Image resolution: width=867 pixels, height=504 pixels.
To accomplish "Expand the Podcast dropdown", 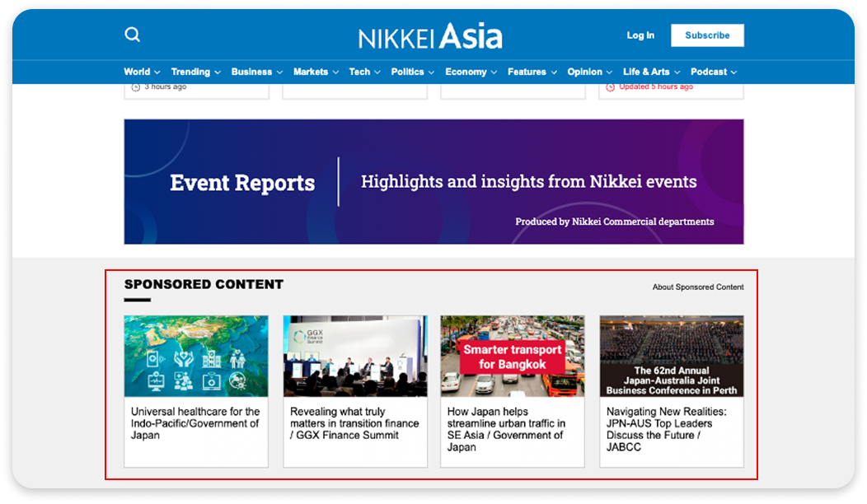I will click(712, 72).
